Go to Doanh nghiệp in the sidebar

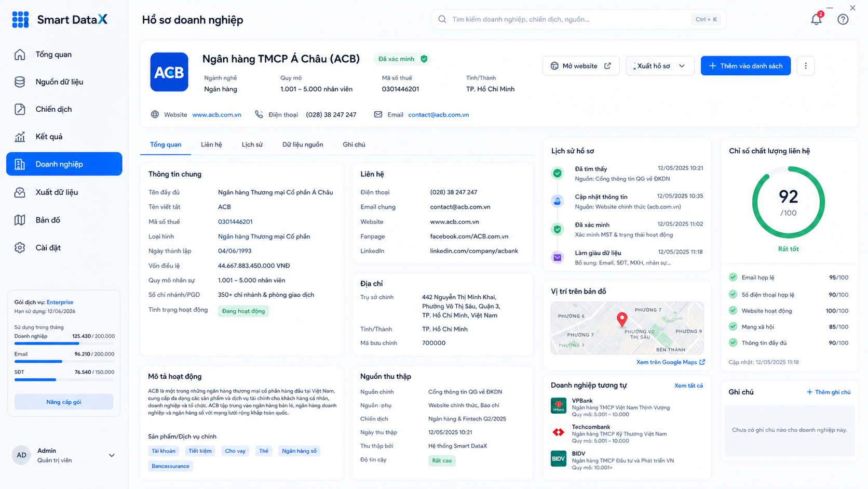[x=64, y=164]
